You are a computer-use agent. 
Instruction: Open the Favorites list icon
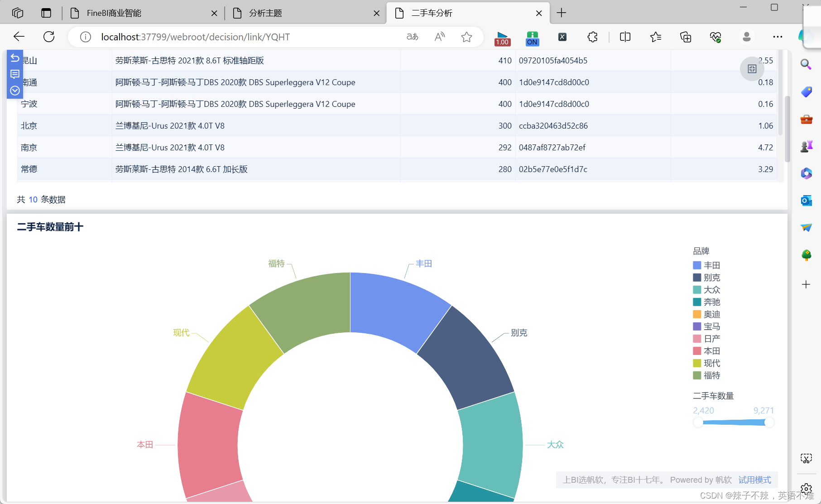(x=655, y=37)
